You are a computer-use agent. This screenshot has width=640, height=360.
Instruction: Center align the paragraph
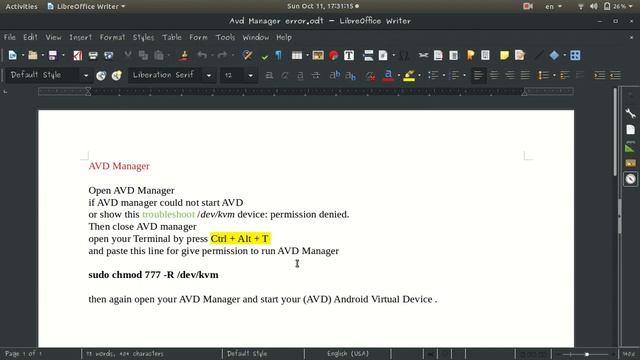[x=494, y=75]
